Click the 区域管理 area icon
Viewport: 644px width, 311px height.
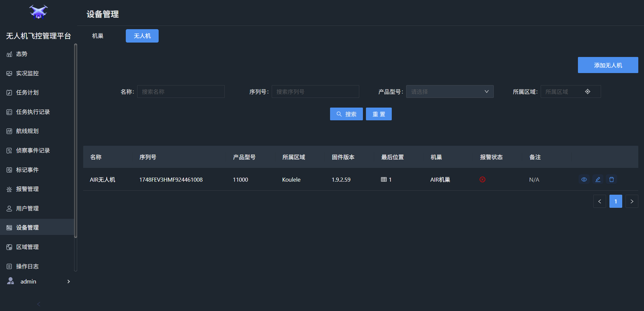(x=9, y=247)
